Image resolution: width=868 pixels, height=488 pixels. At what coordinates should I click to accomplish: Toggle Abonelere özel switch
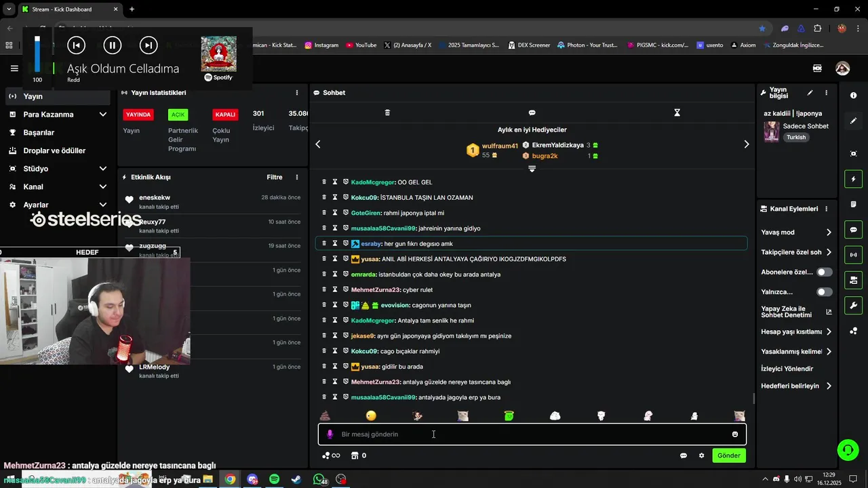(825, 272)
